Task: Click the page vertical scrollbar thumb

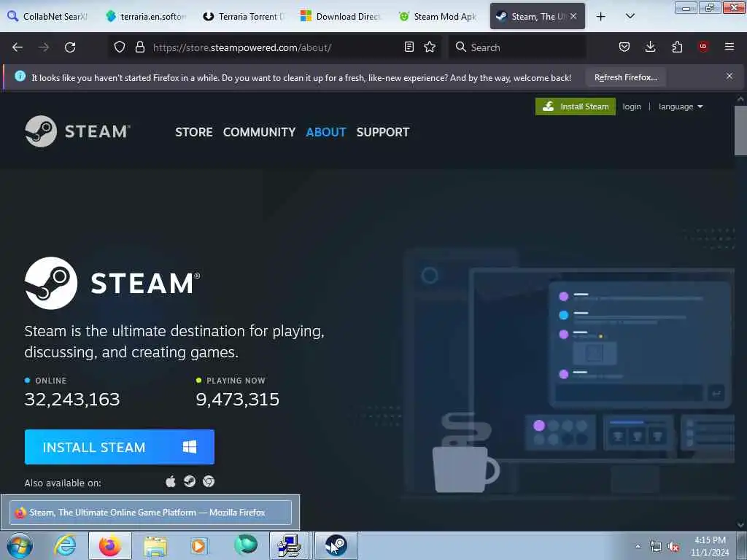Action: (x=740, y=130)
